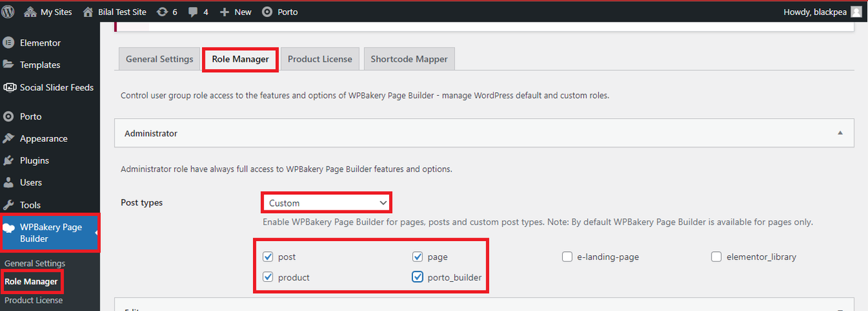
Task: Open My Sites network icon
Action: [30, 12]
